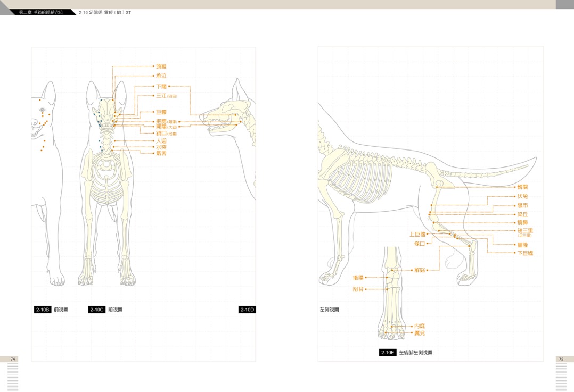Click the 下關 acupoint label
Image resolution: width=574 pixels, height=392 pixels.
point(161,86)
